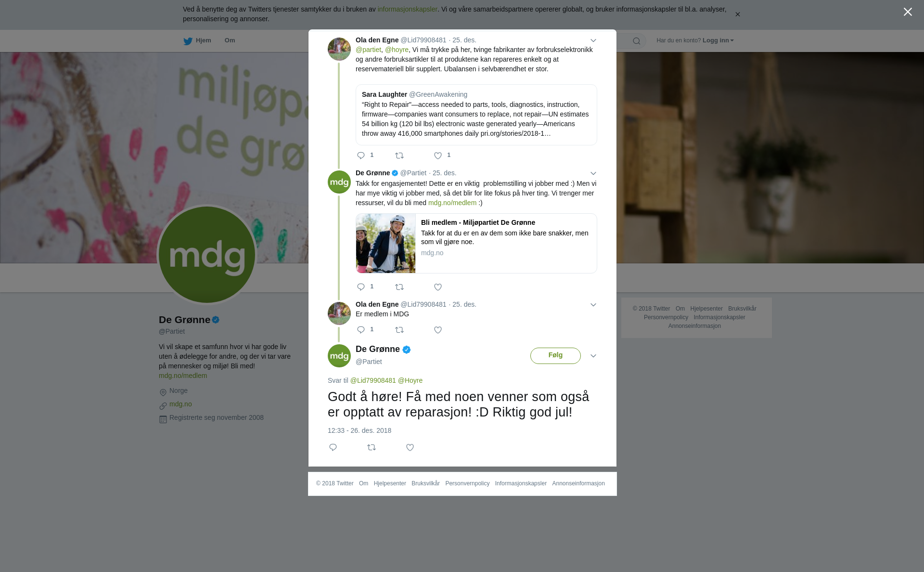The width and height of the screenshot is (924, 572).
Task: Open more options on De Grønne's 25. des. tweet
Action: coord(593,173)
